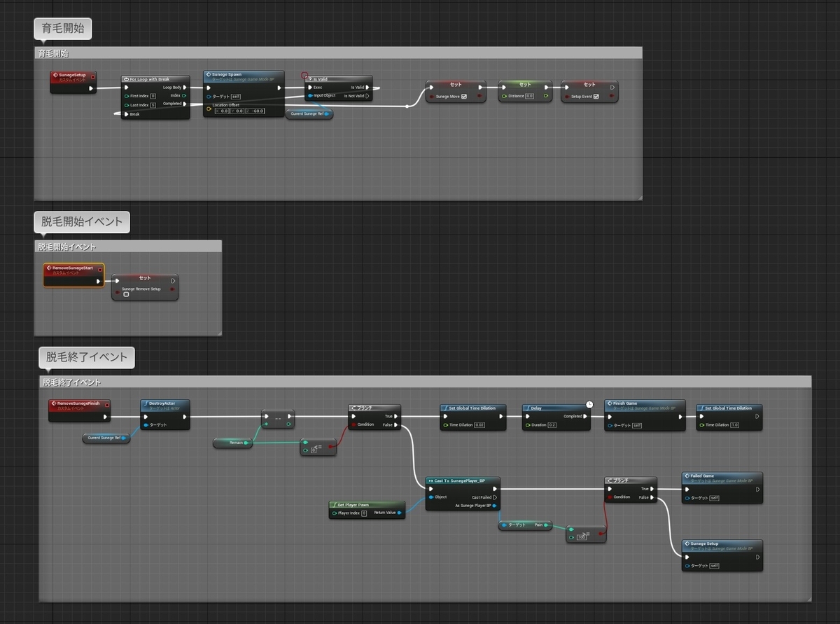Select the Set Distance node
840x624 pixels.
tap(525, 91)
